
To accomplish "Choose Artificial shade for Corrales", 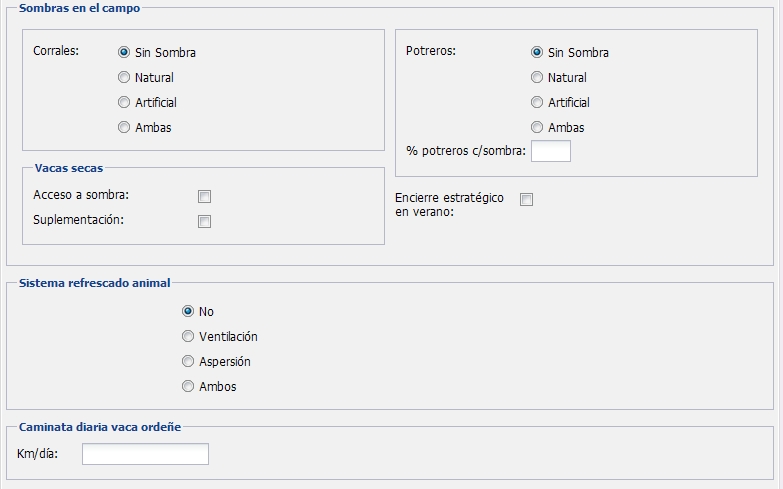I will (124, 102).
